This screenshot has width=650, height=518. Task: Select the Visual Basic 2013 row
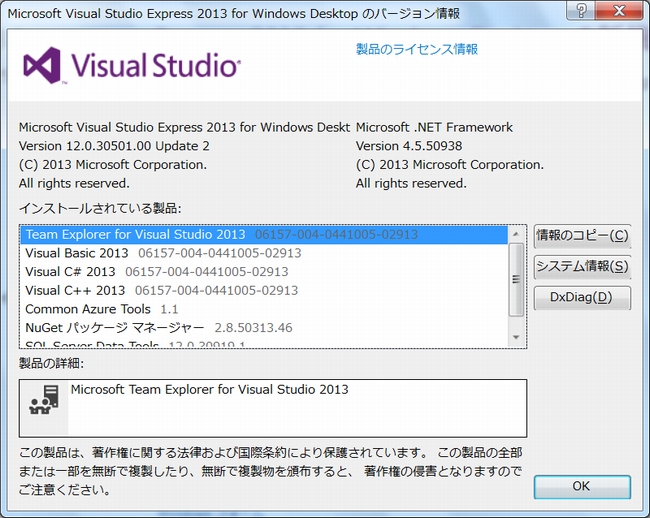[264, 253]
